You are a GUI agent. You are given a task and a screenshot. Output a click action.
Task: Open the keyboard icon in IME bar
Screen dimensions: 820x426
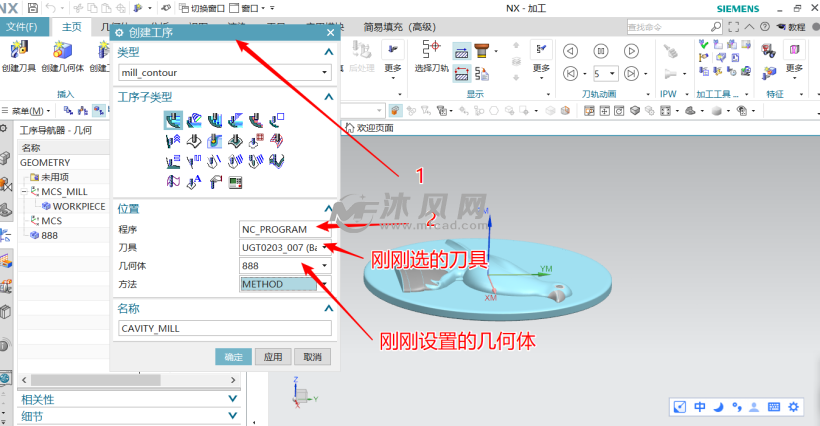[x=774, y=407]
